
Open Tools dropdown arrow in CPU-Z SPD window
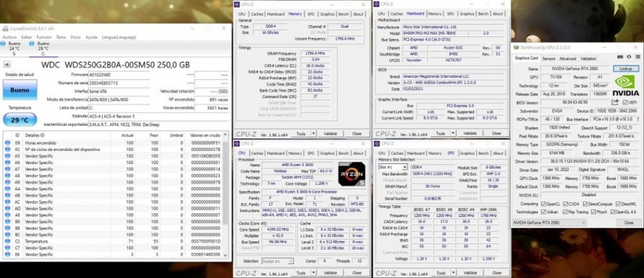point(453,273)
